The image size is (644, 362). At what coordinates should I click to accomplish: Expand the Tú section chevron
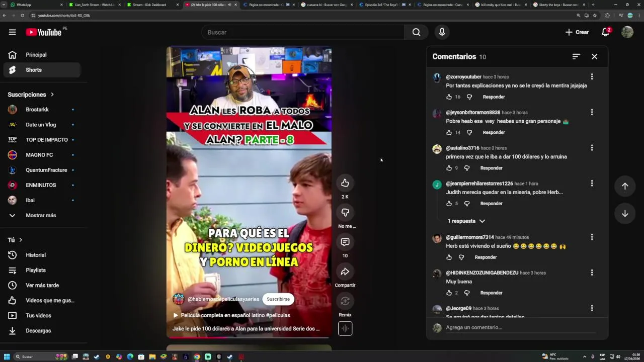point(21,240)
